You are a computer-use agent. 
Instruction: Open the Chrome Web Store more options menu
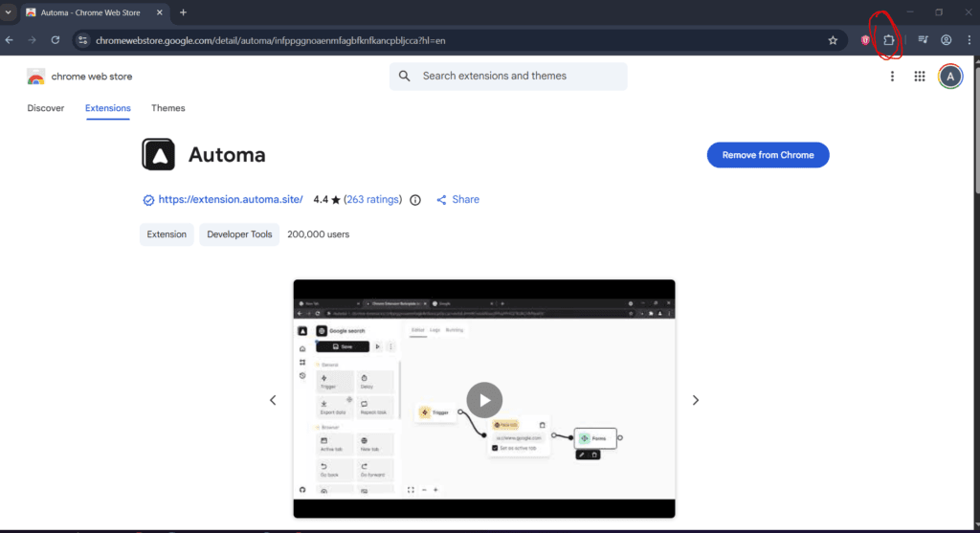pos(892,77)
